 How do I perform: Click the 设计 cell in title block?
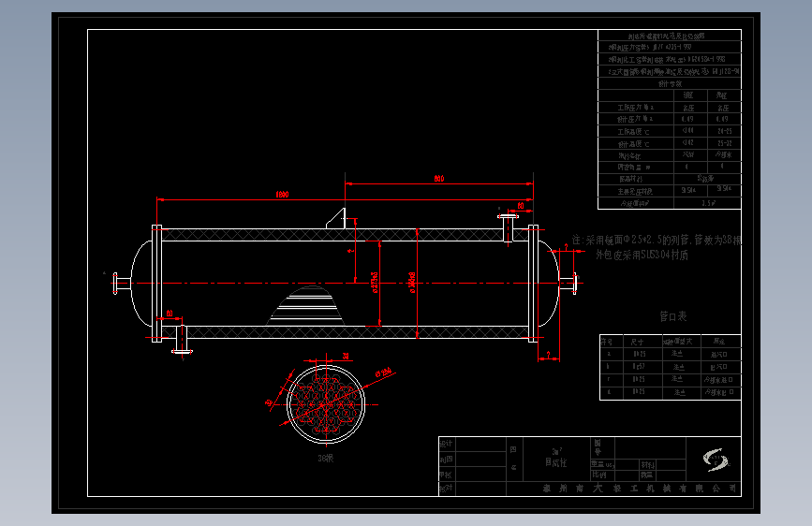click(447, 444)
